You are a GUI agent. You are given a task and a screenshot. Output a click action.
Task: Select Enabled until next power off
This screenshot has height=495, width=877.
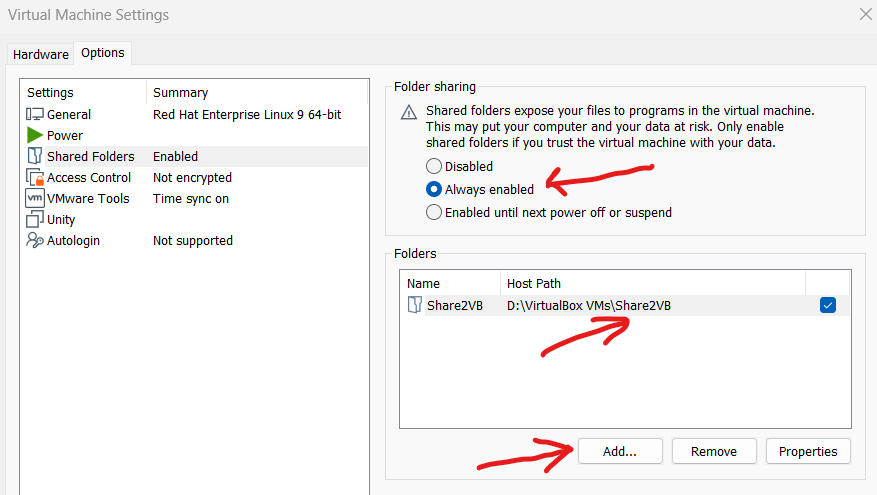click(x=434, y=212)
